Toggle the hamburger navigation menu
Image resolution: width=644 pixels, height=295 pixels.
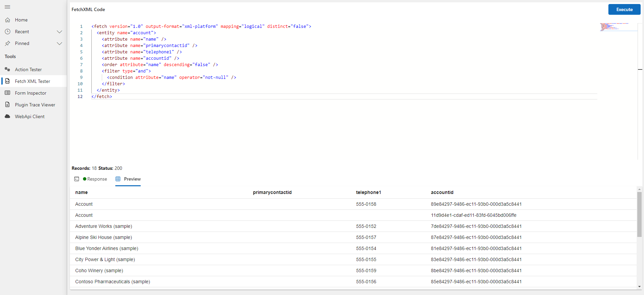click(x=7, y=7)
